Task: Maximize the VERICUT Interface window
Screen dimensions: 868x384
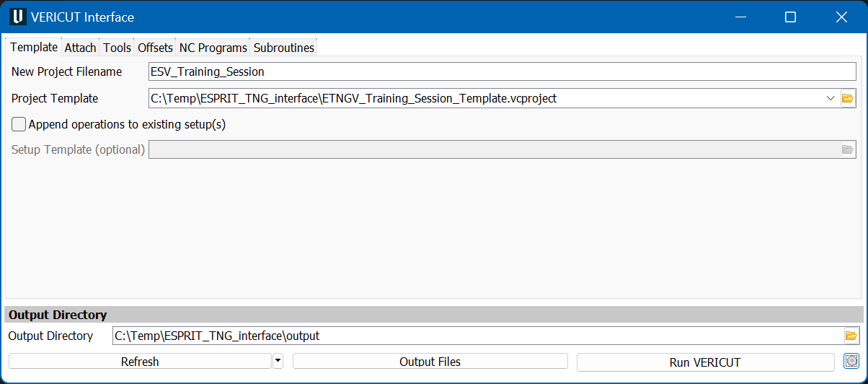Action: coord(790,17)
